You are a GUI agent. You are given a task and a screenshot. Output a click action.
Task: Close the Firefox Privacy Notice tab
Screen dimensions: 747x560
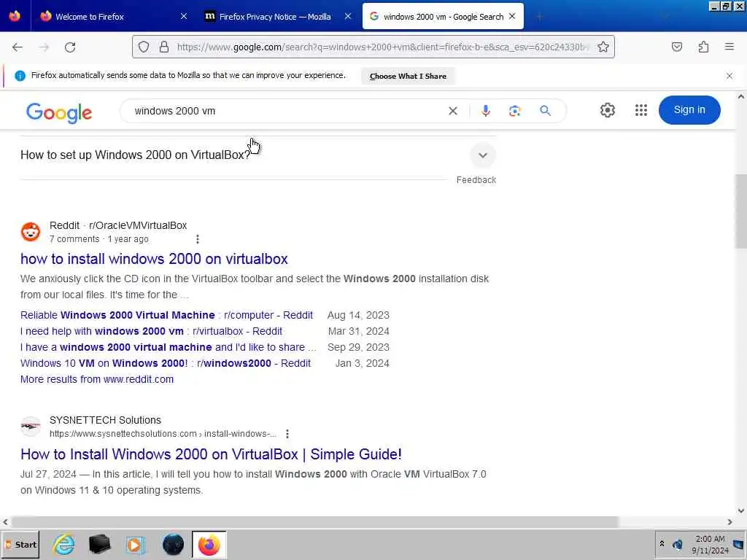click(x=348, y=16)
